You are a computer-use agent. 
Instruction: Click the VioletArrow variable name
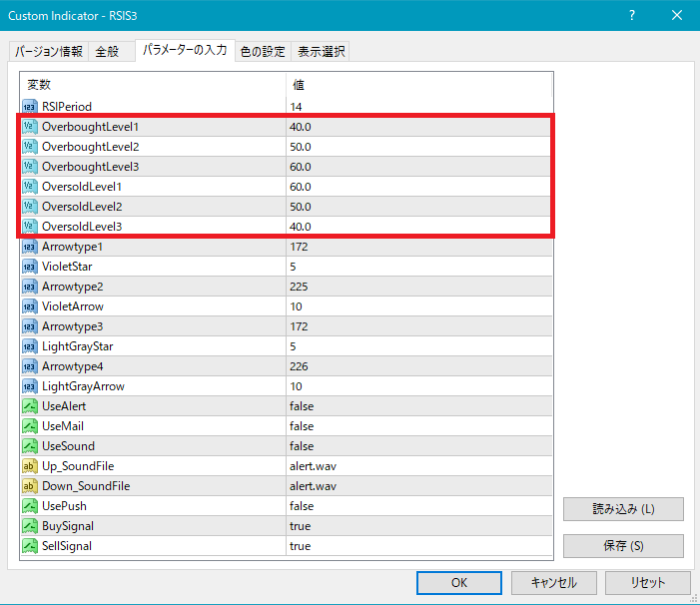coord(73,306)
